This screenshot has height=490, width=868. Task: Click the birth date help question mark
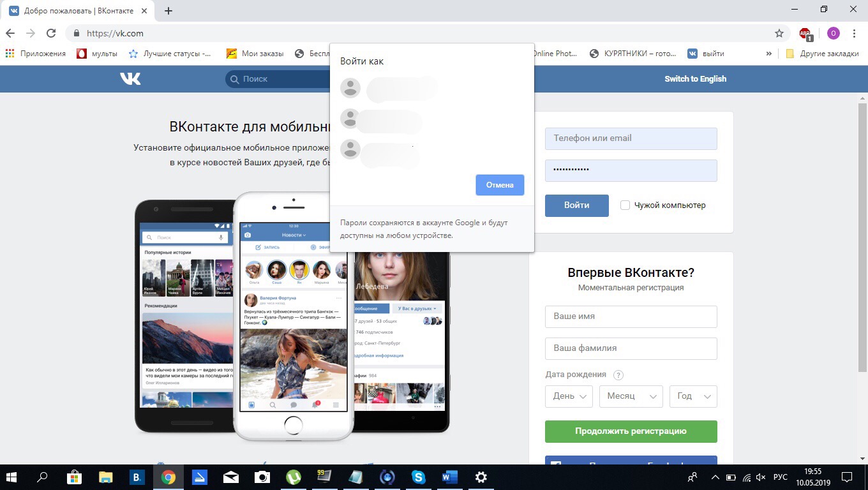(618, 375)
